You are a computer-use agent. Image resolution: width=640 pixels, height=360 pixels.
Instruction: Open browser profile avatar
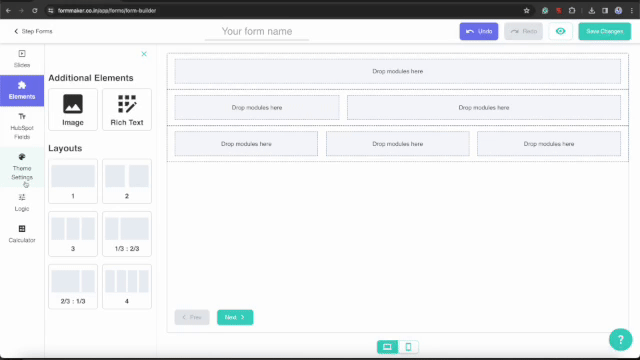pos(618,11)
